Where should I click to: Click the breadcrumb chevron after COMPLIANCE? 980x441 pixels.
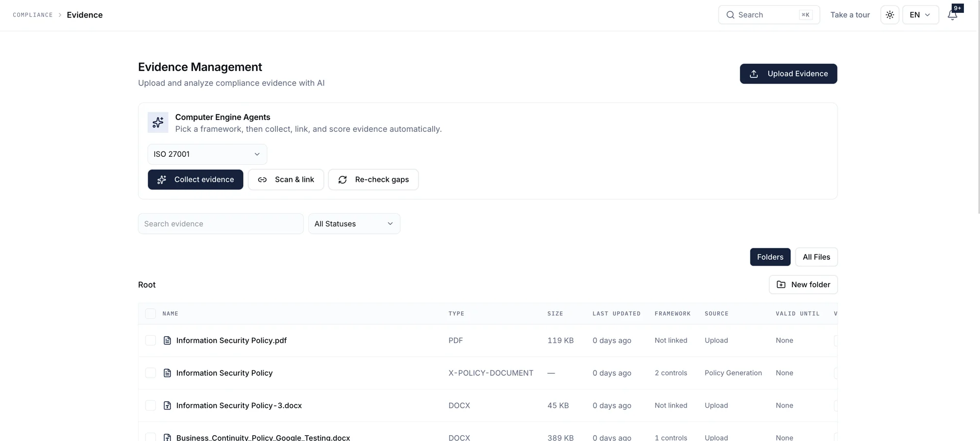tap(60, 15)
